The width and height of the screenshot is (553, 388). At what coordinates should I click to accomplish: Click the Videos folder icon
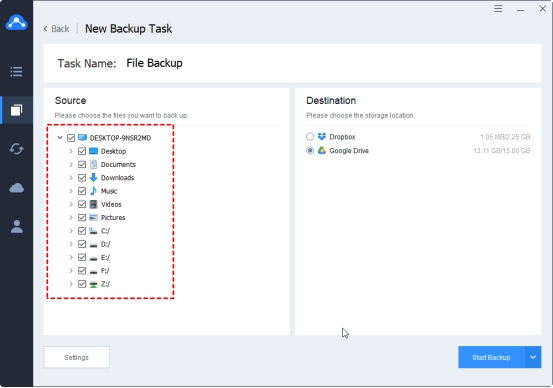[93, 204]
